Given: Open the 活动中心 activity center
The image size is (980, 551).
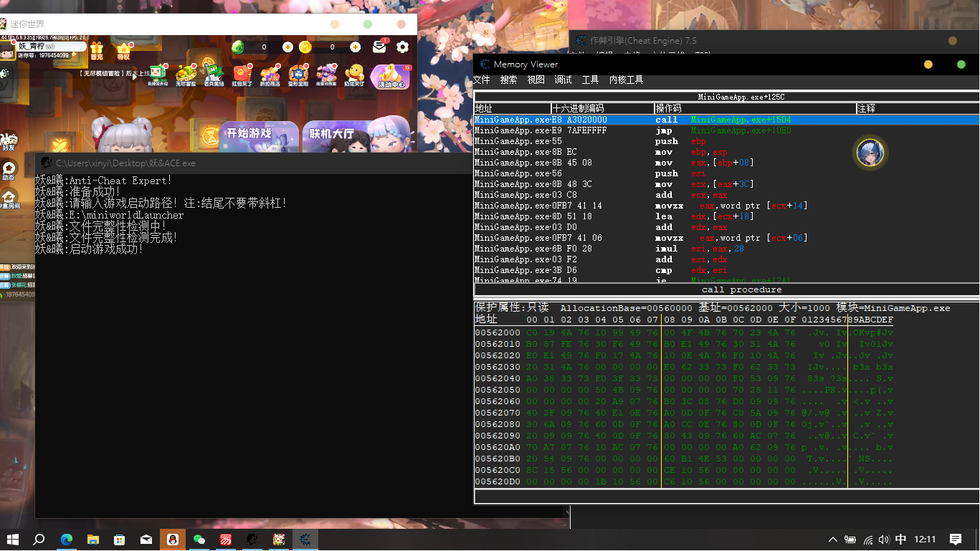Looking at the screenshot, I should click(391, 77).
